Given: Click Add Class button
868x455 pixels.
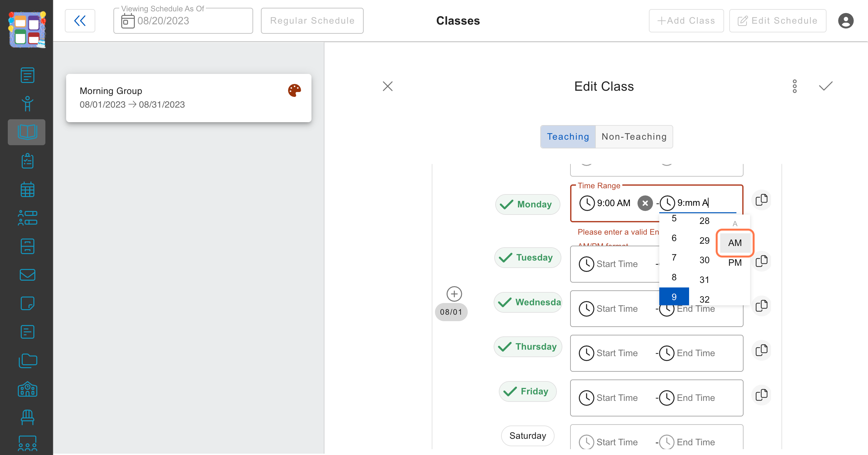Looking at the screenshot, I should pos(686,21).
